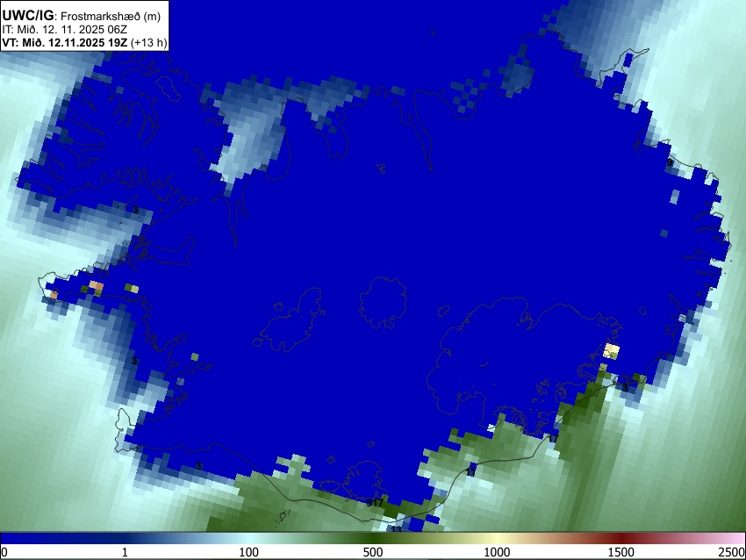Click the legend label 0
This screenshot has height=560, width=746.
pyautogui.click(x=4, y=552)
